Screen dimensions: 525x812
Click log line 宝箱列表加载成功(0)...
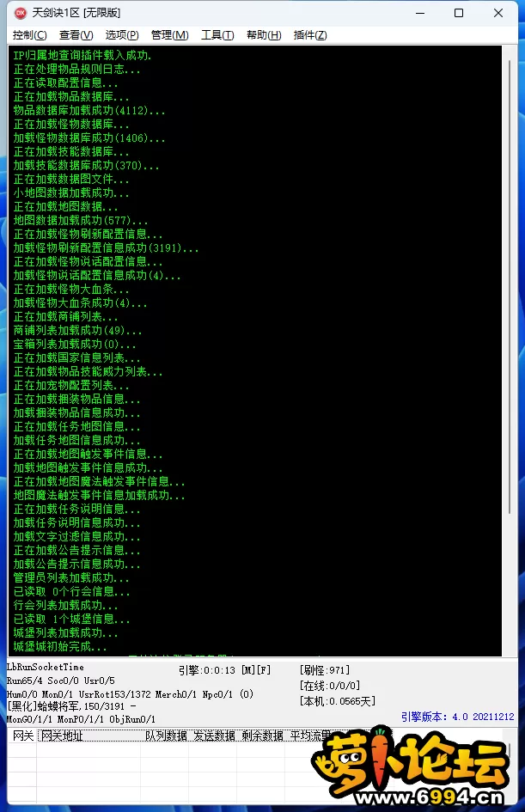[x=75, y=344]
